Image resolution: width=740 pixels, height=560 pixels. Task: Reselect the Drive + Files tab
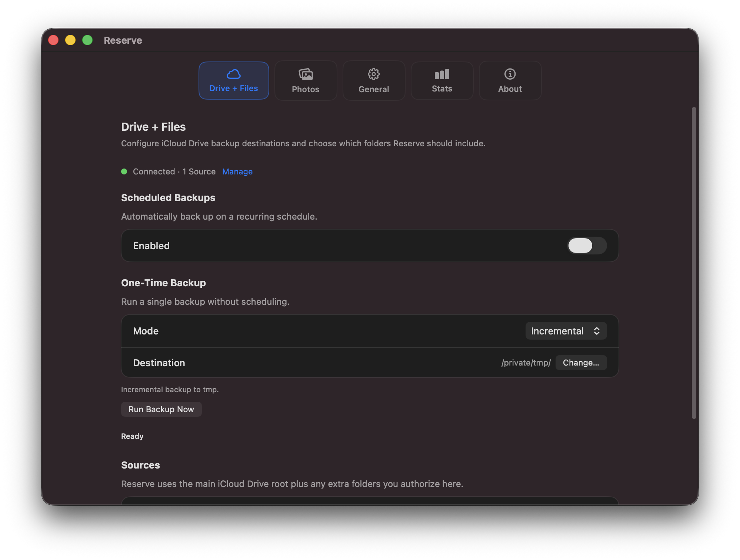tap(233, 80)
